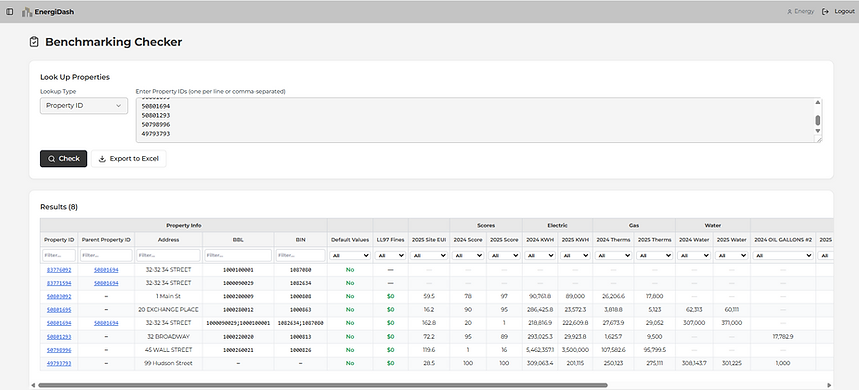Click the 17,782.9 oil gallons value
The height and width of the screenshot is (390, 859).
(x=783, y=336)
